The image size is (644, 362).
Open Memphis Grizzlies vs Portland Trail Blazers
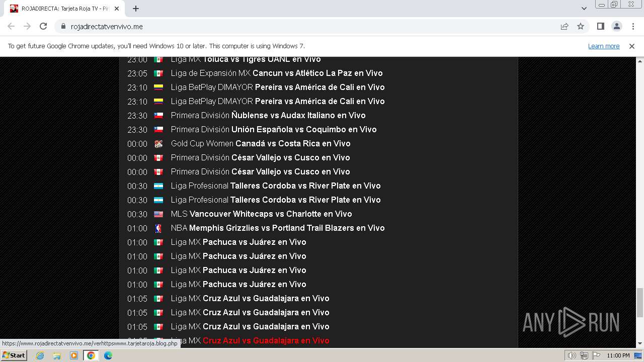(287, 228)
